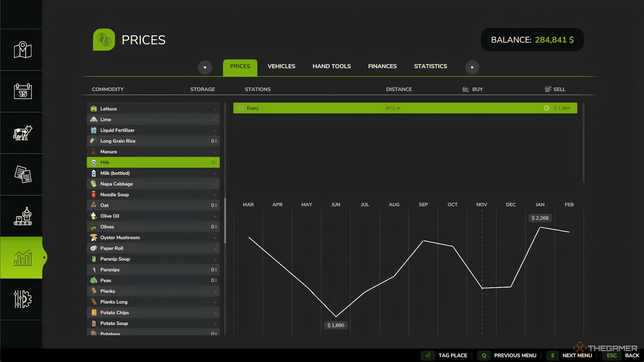Collapse previous menu navigation arrow
This screenshot has width=644, height=362.
205,67
